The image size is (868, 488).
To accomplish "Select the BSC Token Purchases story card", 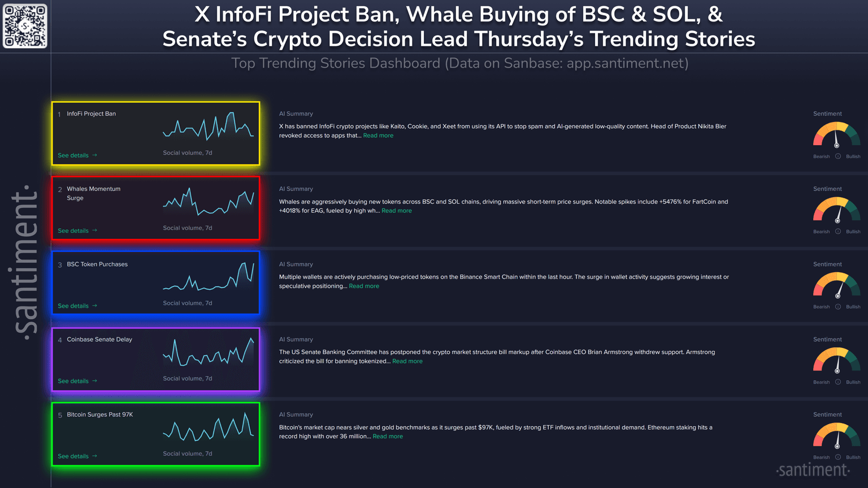I will 155,283.
